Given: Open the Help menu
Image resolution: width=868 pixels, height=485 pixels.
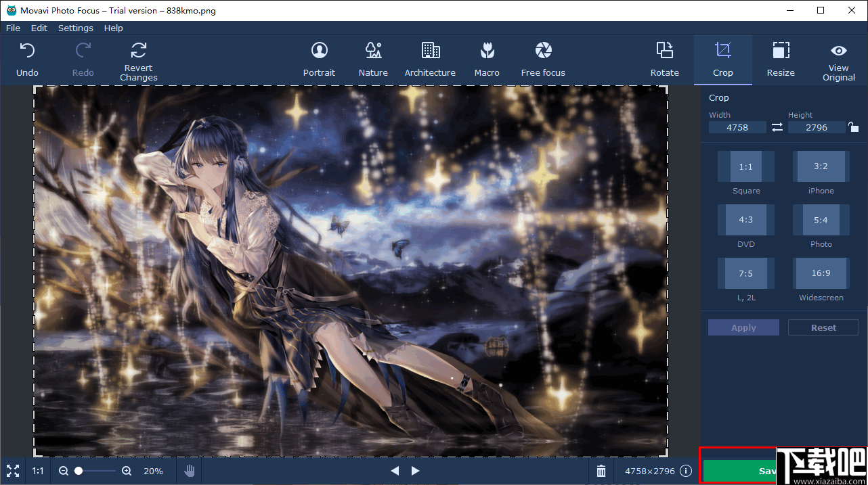Looking at the screenshot, I should pyautogui.click(x=114, y=28).
